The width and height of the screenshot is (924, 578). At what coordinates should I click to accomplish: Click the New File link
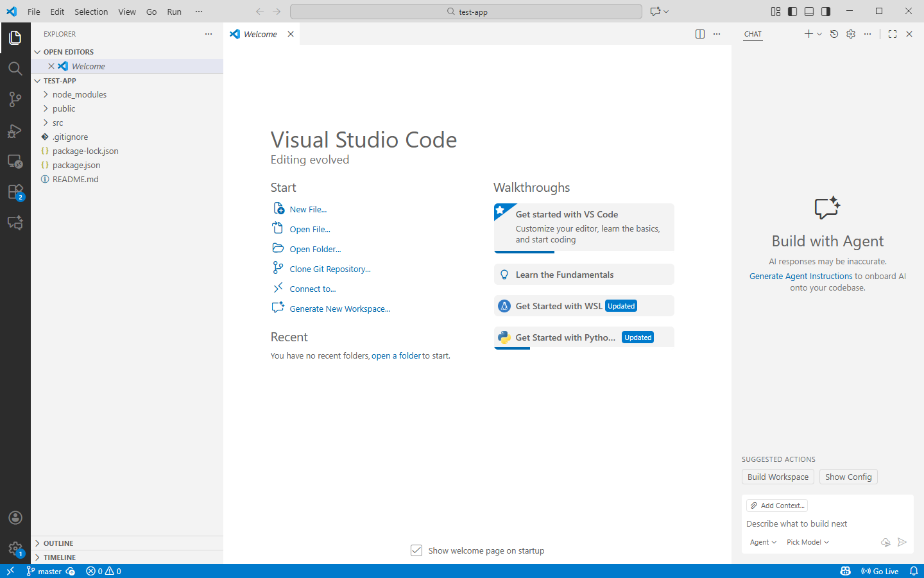coord(308,209)
